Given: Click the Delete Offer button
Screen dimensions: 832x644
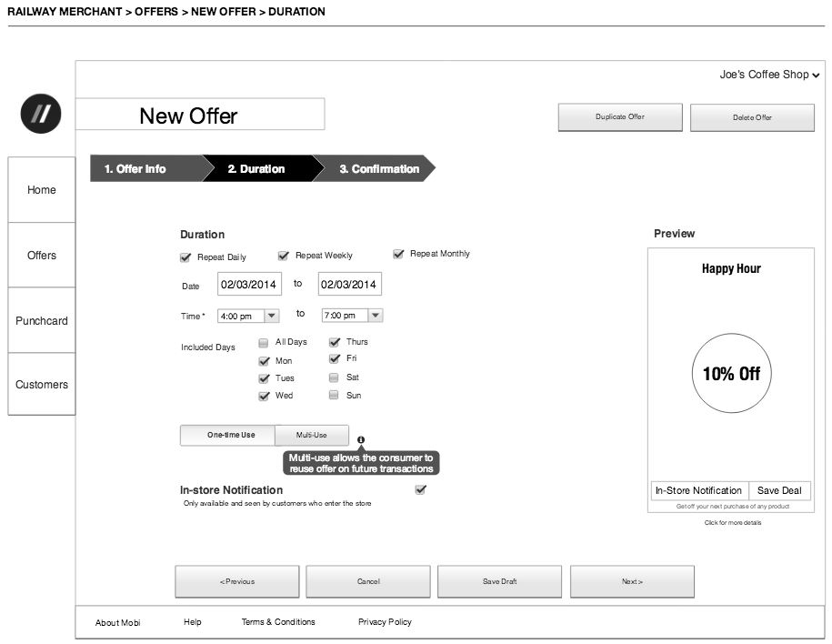Looking at the screenshot, I should [752, 117].
